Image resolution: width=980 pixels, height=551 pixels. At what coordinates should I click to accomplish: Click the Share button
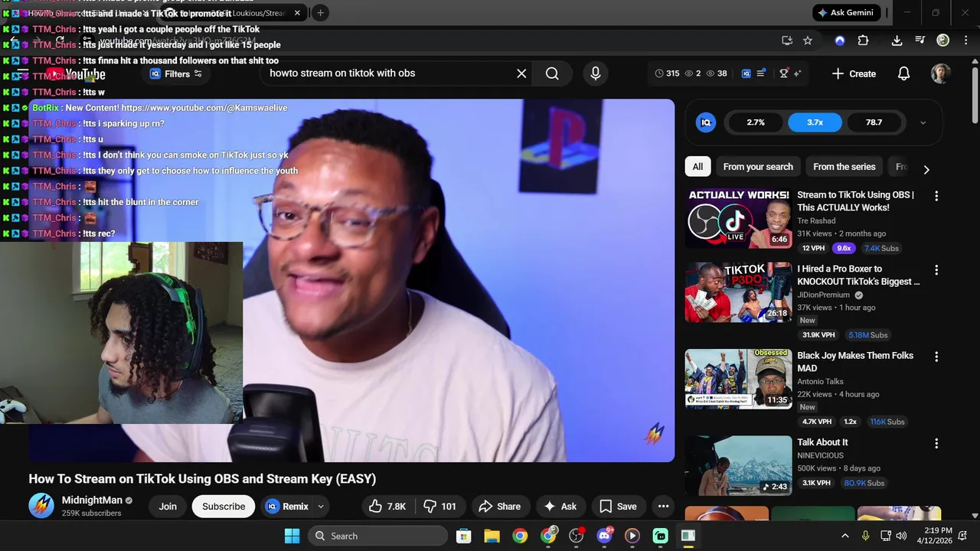499,506
